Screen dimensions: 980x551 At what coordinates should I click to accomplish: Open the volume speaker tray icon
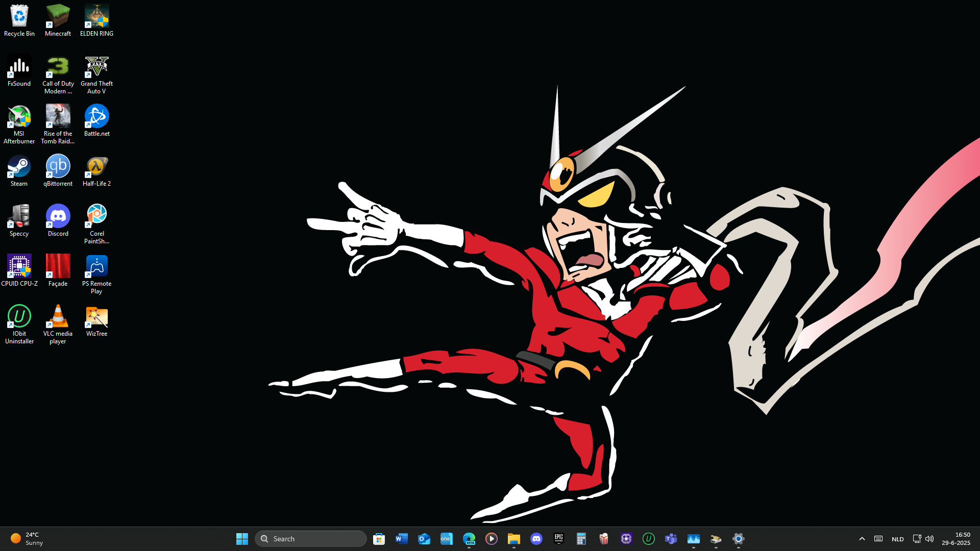pos(929,539)
